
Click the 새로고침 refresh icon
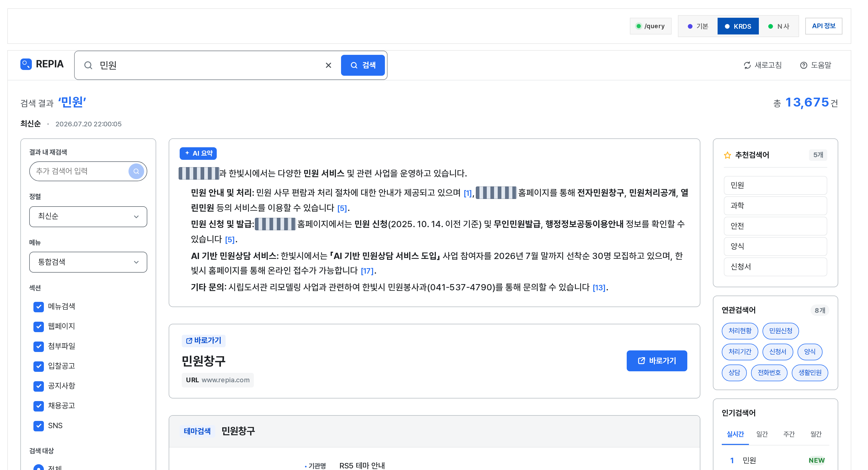pos(747,65)
